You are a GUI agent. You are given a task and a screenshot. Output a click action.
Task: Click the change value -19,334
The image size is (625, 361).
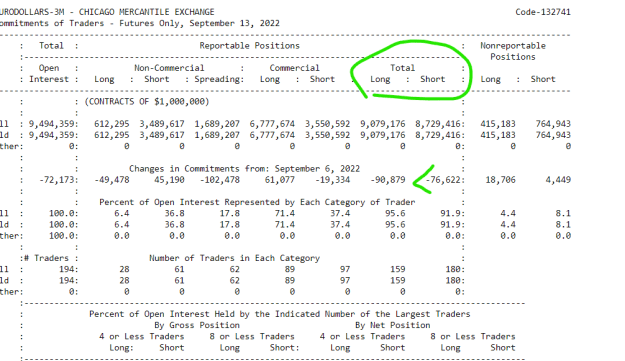pyautogui.click(x=332, y=180)
